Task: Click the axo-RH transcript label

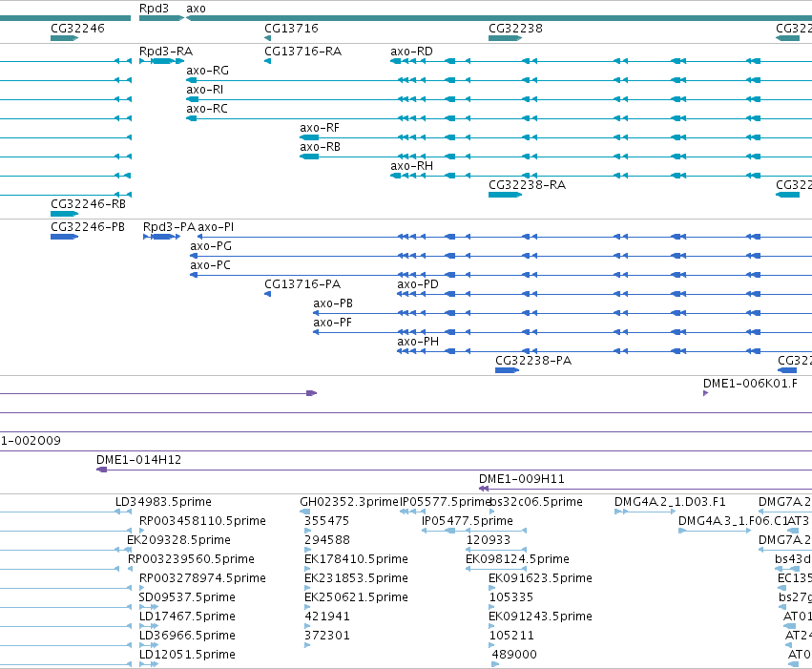Action: coord(411,166)
